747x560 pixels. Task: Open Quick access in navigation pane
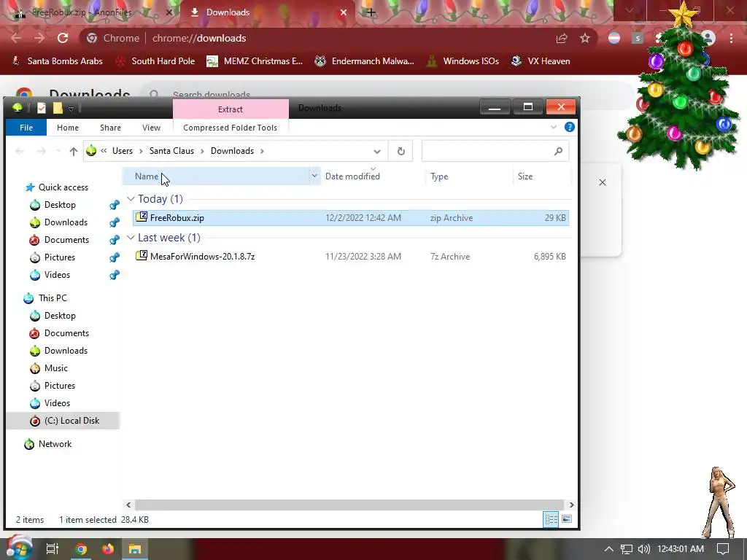click(x=63, y=187)
